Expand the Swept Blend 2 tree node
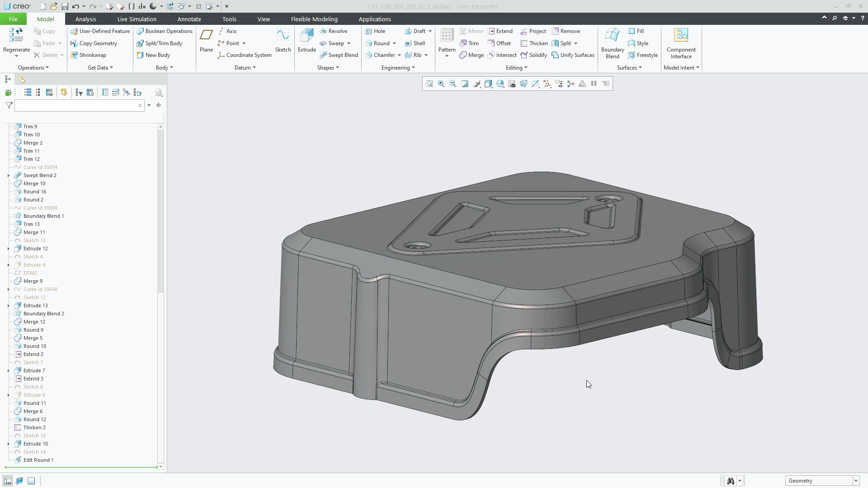This screenshot has width=868, height=488. 9,175
